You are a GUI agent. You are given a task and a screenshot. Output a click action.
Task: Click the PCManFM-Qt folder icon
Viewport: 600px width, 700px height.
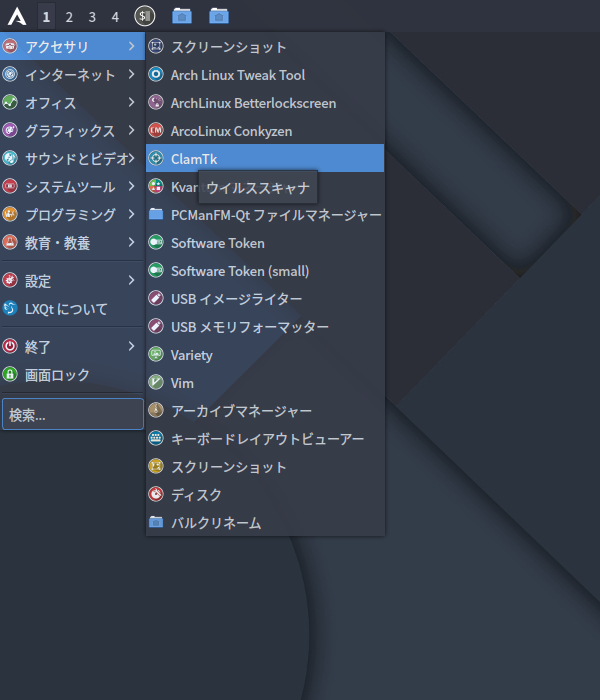(156, 214)
